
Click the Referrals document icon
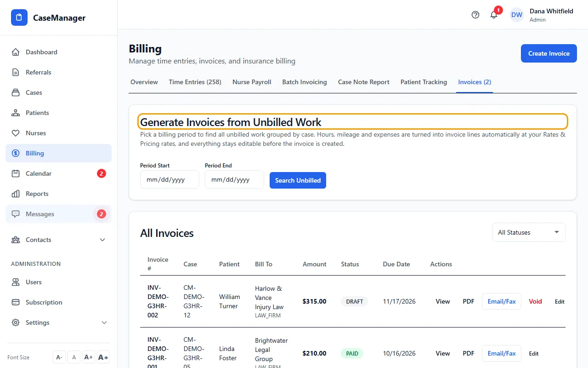click(x=16, y=72)
